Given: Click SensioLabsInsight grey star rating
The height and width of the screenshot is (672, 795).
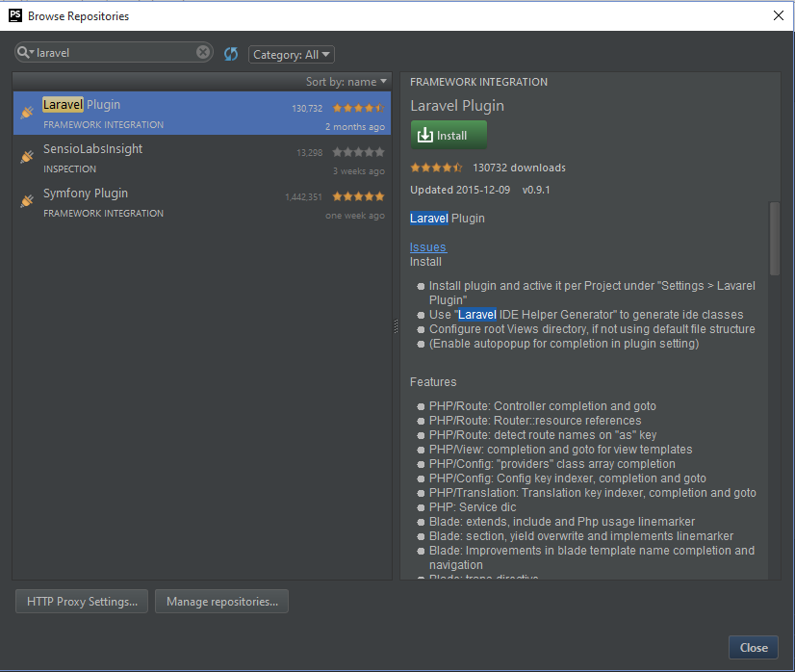Looking at the screenshot, I should point(358,152).
